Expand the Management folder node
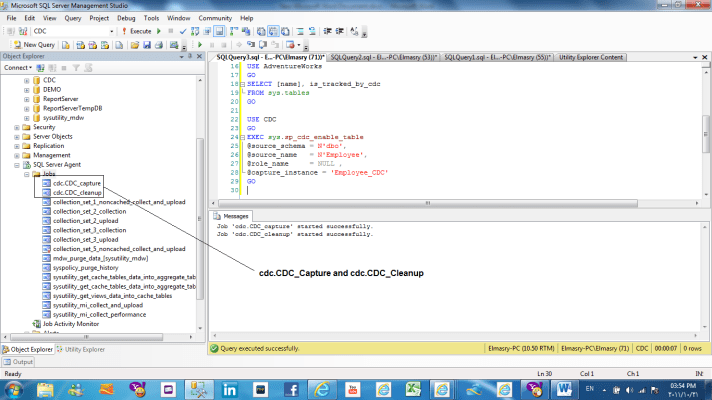The width and height of the screenshot is (712, 400). click(17, 155)
